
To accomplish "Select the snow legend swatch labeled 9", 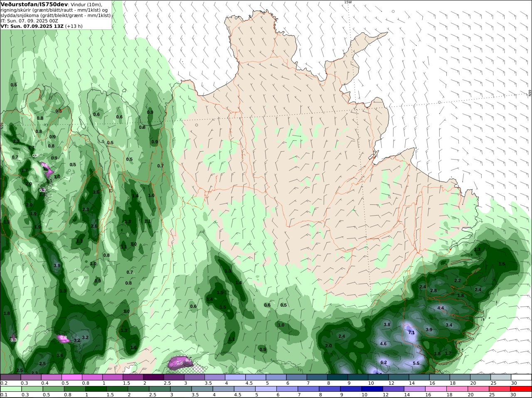I will (x=358, y=377).
